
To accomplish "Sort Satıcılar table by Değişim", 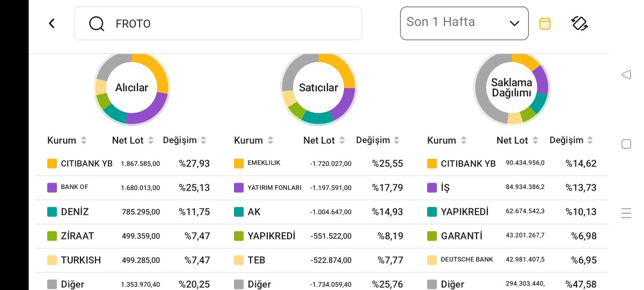I will click(378, 140).
